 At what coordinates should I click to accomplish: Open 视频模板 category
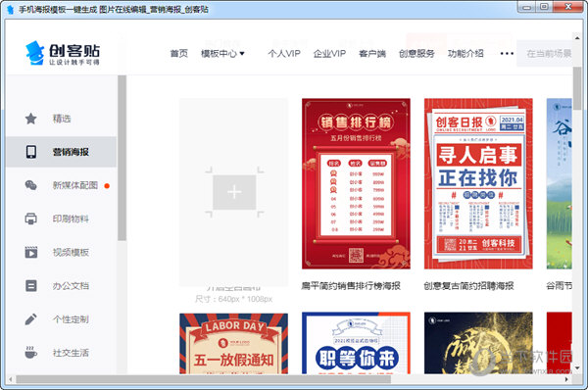point(71,252)
